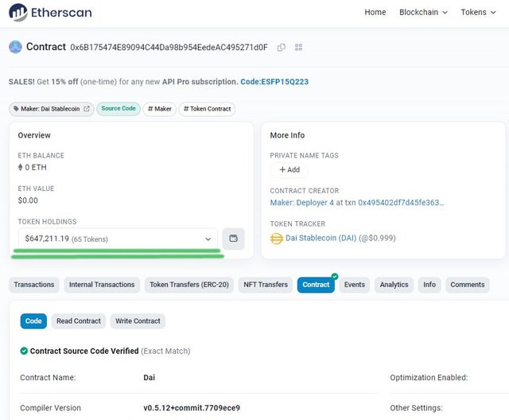Select the Code sub-tab

(x=33, y=321)
